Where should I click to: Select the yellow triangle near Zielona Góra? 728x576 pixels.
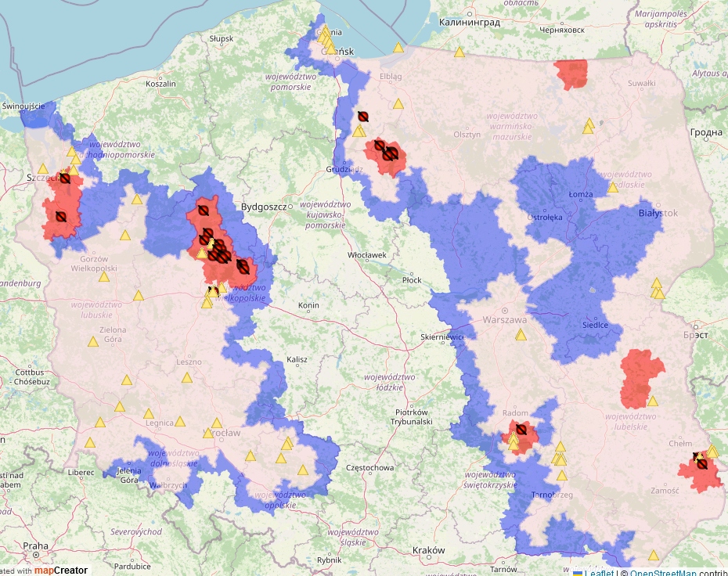(x=93, y=341)
